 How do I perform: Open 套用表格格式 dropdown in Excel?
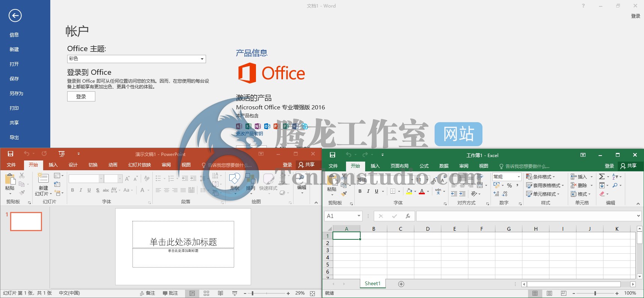point(545,185)
